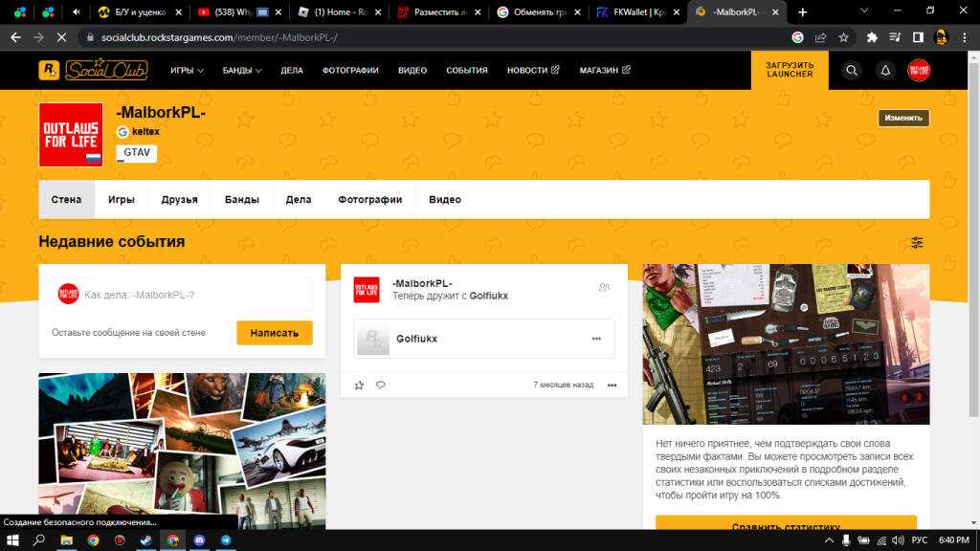Click the share page icon in address bar
The image size is (980, 551).
click(820, 37)
